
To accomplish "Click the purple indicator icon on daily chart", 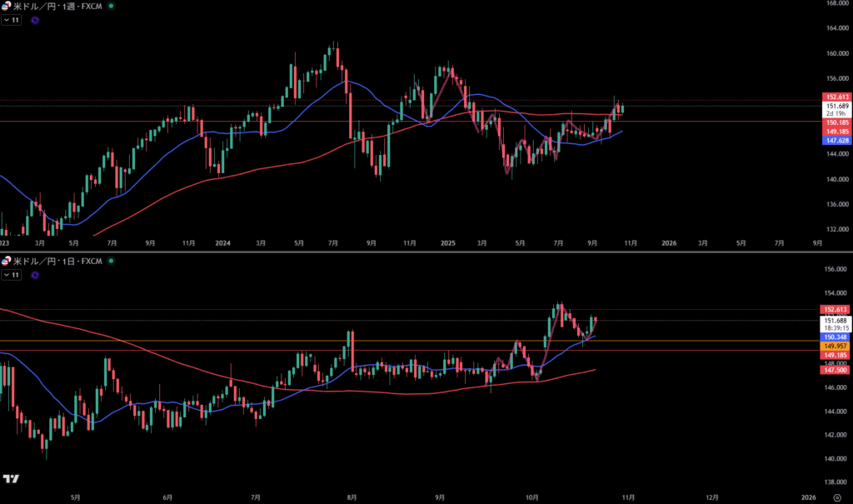I will tap(34, 275).
